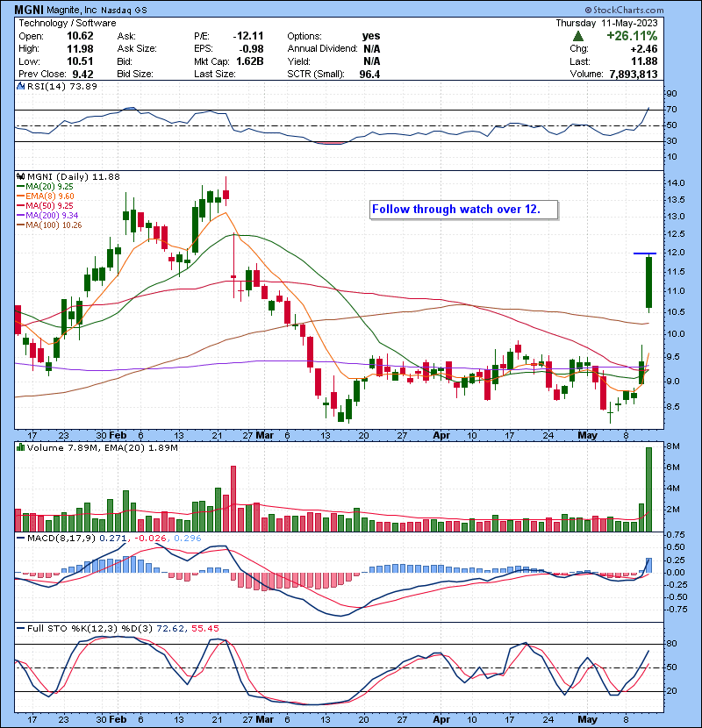Click the MA(50) 9.25 legend entry

click(46, 205)
